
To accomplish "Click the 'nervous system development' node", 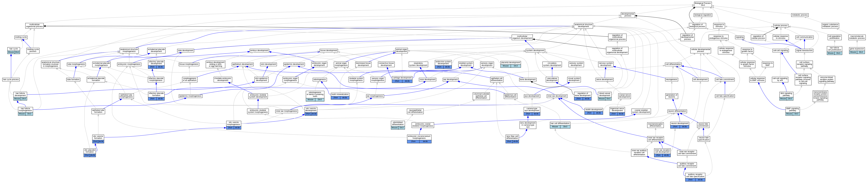I will click(605, 64).
